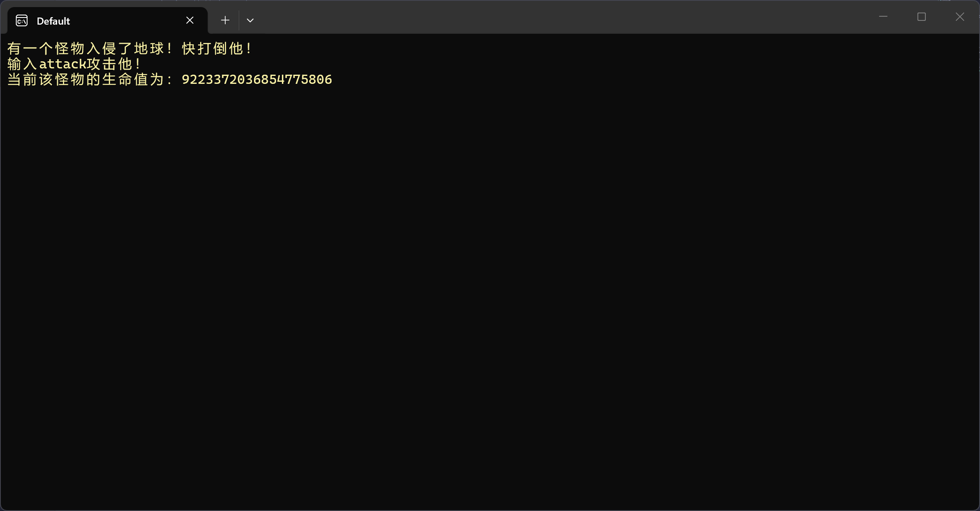The height and width of the screenshot is (511, 980).
Task: Open a new tab with the plus button
Action: 225,20
